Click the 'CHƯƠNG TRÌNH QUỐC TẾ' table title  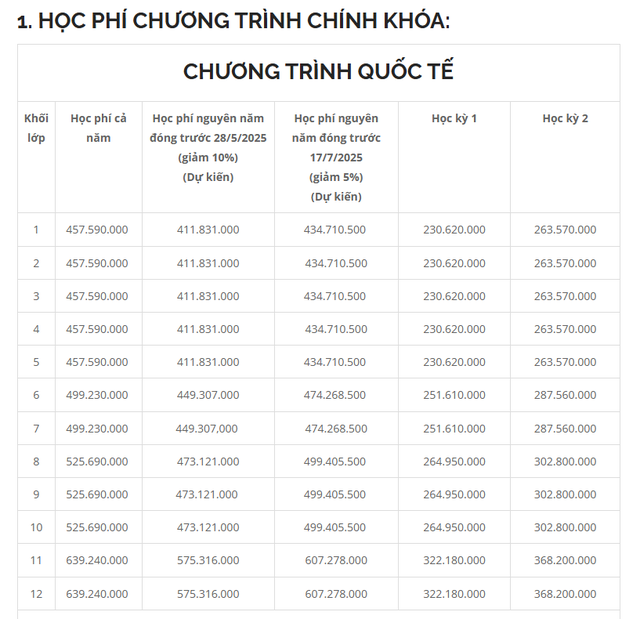tap(318, 71)
